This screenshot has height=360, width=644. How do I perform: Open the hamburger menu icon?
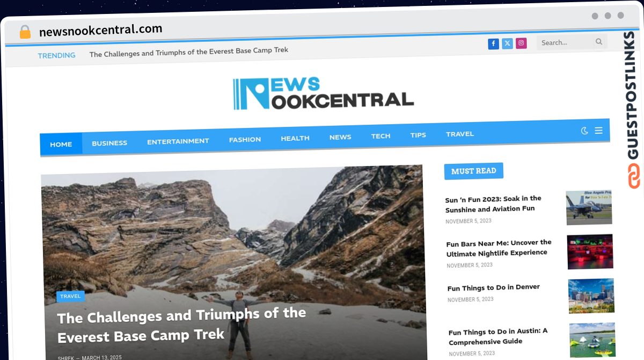click(x=598, y=130)
